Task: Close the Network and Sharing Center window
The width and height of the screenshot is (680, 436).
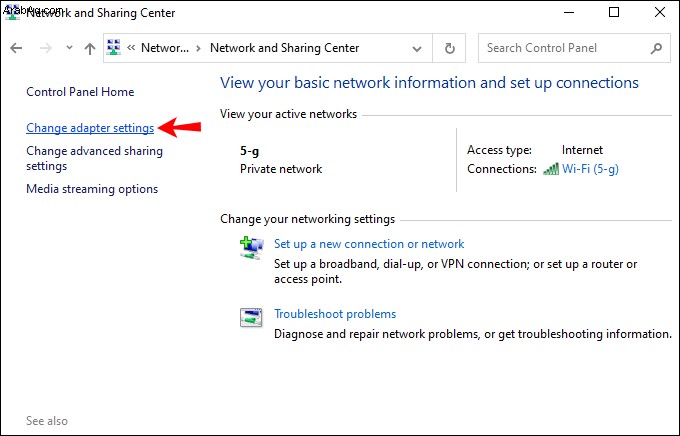Action: [x=660, y=13]
